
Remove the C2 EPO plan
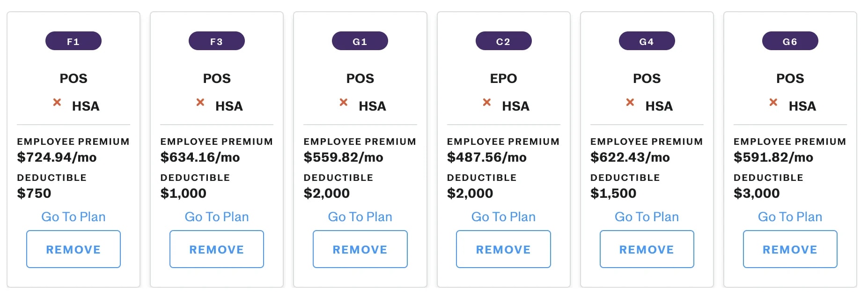(504, 249)
